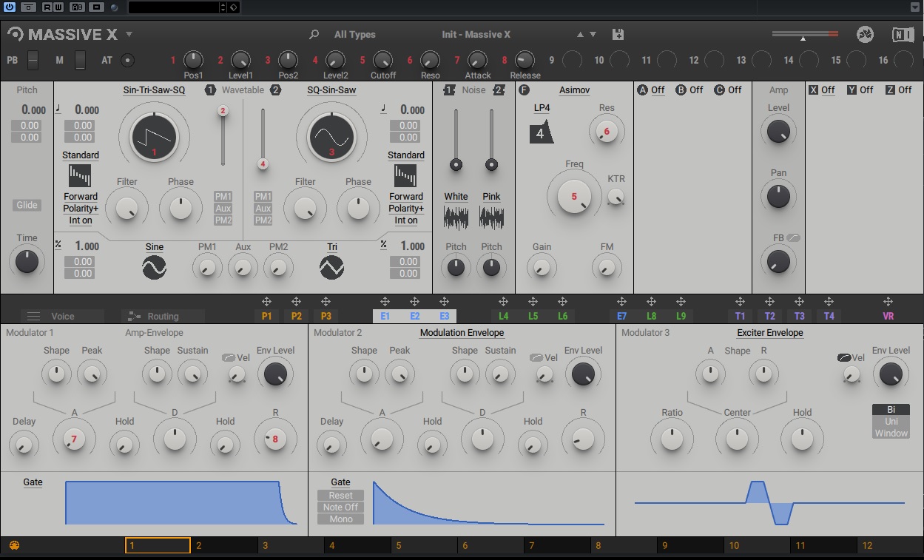The height and width of the screenshot is (560, 924).
Task: Select the P3 performer tab
Action: tap(326, 316)
